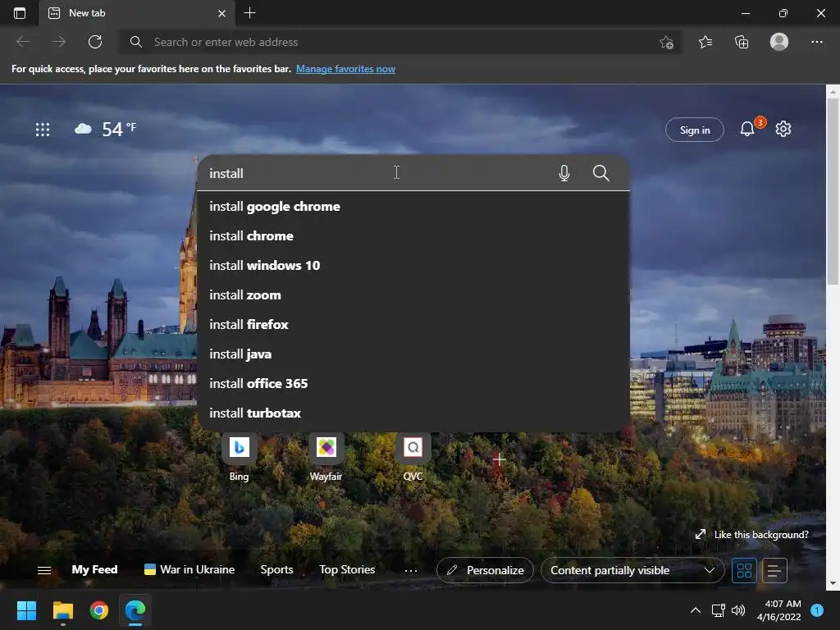Select suggestion install chrome
The width and height of the screenshot is (840, 630).
pos(413,236)
